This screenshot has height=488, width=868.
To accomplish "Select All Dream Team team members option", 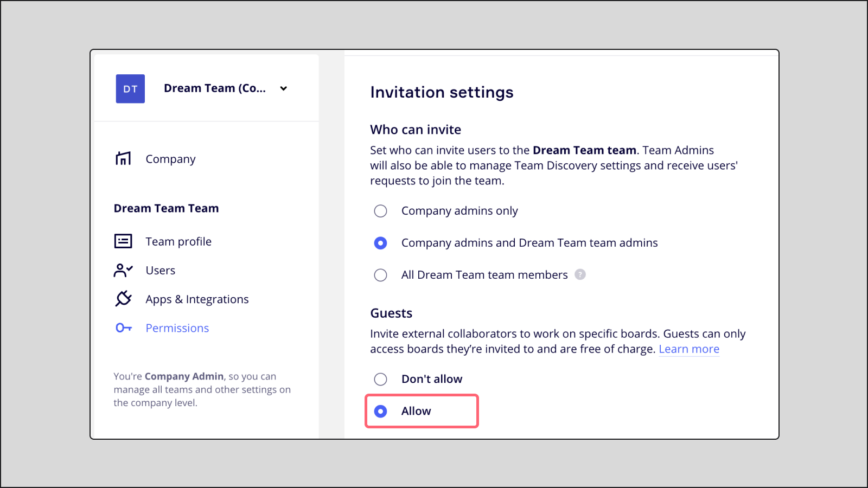I will point(381,275).
